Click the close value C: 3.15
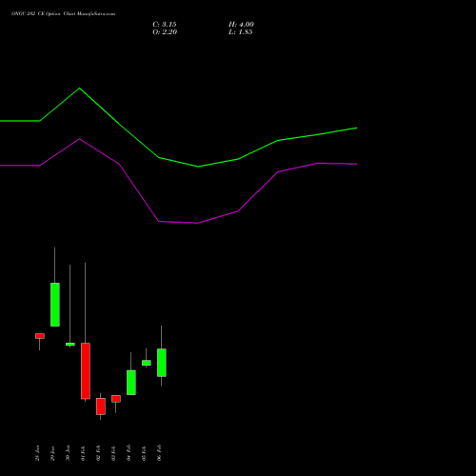Image resolution: width=476 pixels, height=476 pixels. point(165,25)
